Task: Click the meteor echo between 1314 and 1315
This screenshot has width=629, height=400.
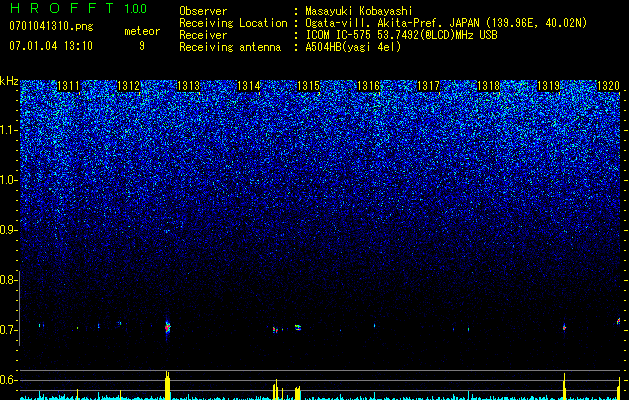Action: [276, 330]
